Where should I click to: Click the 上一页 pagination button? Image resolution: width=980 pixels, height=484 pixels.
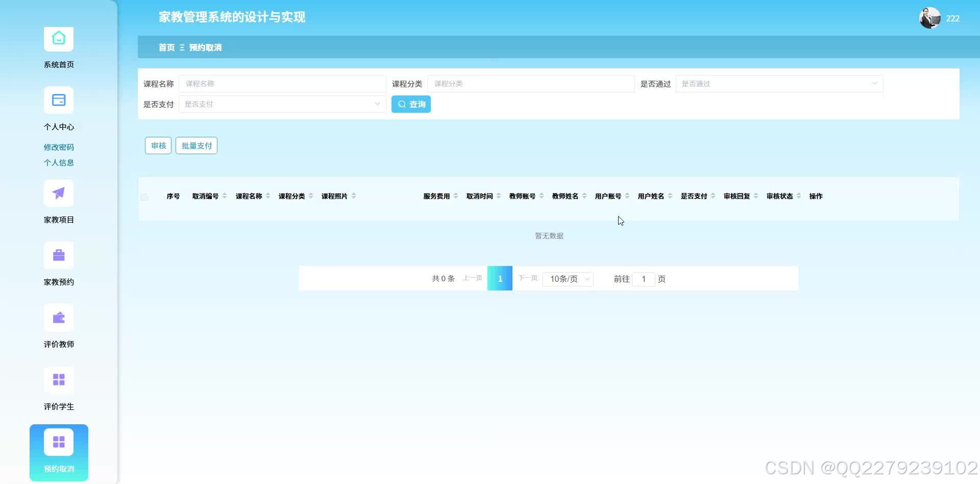[x=472, y=278]
